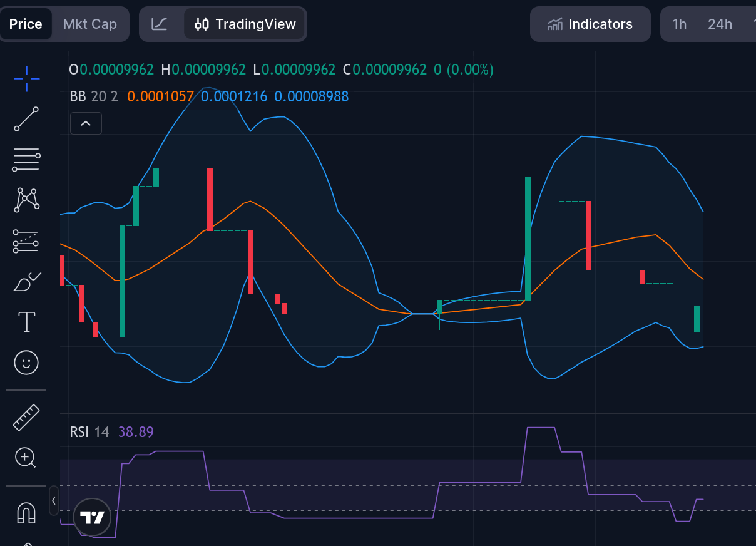756x546 pixels.
Task: Select the ruler measure tool
Action: click(26, 418)
